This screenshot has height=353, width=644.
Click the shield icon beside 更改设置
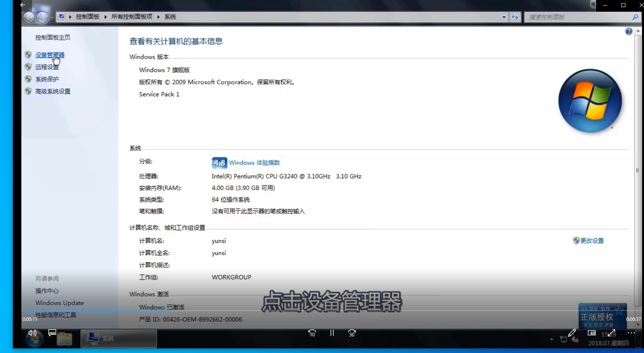tap(576, 240)
